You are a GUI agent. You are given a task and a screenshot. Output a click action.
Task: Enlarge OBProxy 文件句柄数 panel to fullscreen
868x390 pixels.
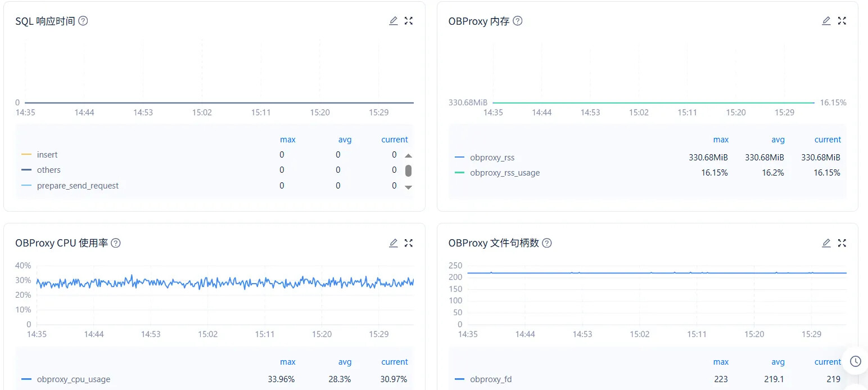[842, 243]
